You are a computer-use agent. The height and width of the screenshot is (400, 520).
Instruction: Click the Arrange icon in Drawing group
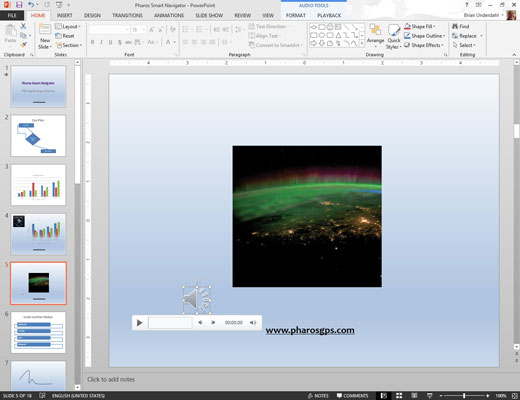376,34
